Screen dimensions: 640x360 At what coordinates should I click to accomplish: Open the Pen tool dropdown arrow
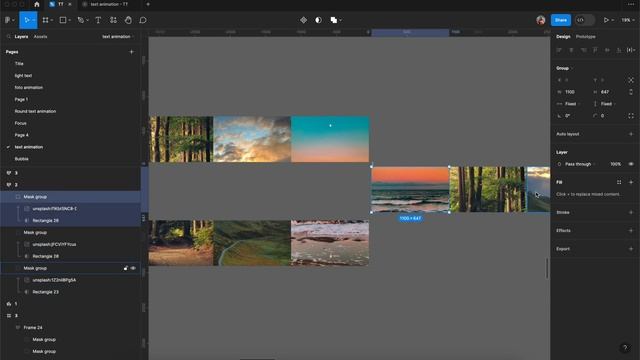point(87,20)
